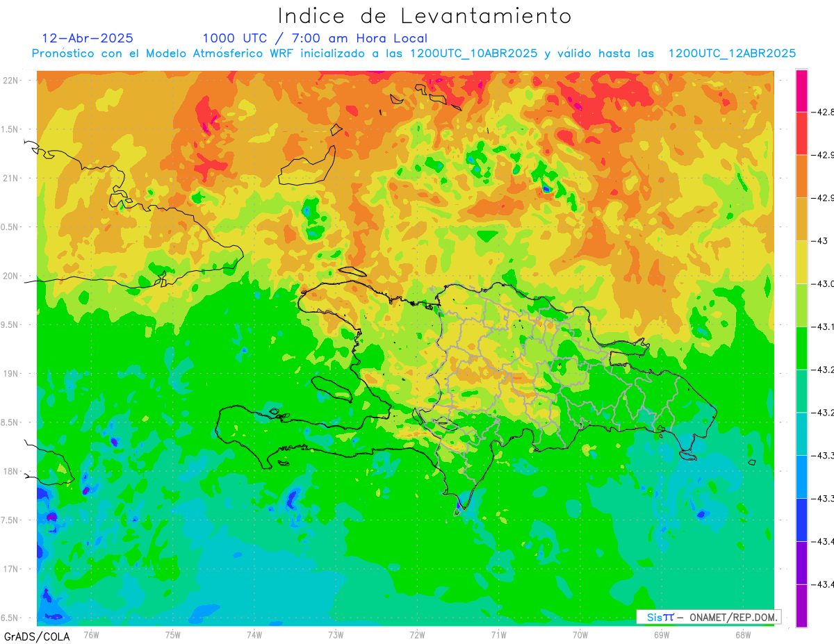Click the red swatch in the color scale
834x644 pixels.
pyautogui.click(x=801, y=133)
